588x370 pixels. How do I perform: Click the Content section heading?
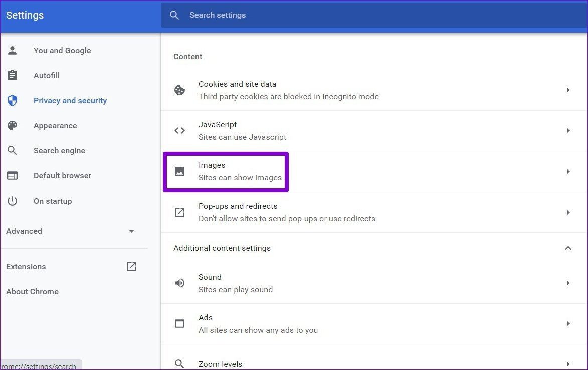187,57
